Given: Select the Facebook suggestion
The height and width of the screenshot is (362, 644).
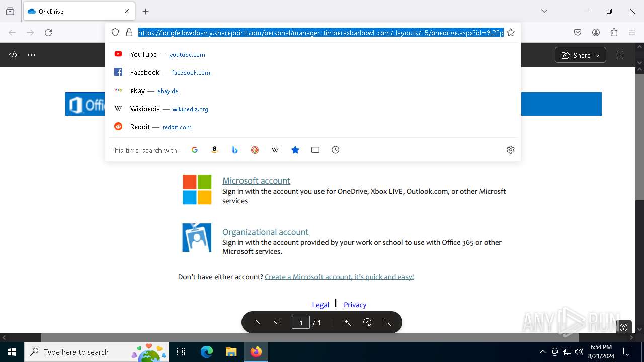Looking at the screenshot, I should coord(313,72).
